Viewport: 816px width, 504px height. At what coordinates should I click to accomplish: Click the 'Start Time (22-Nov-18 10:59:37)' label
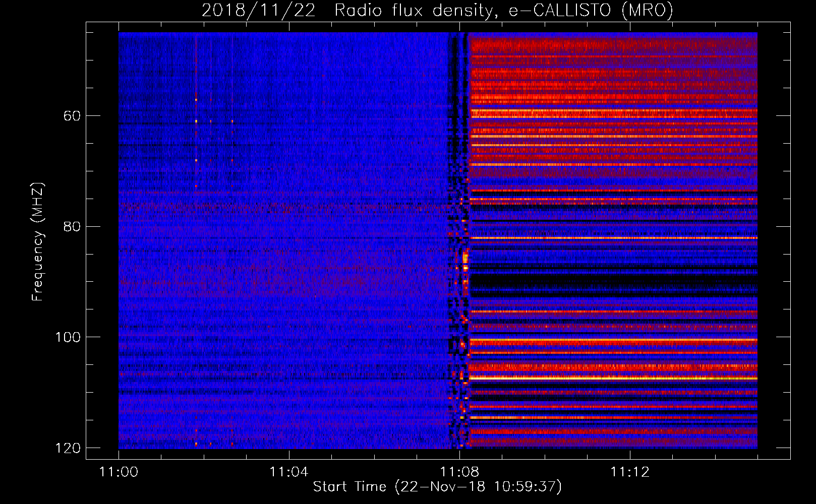click(437, 487)
